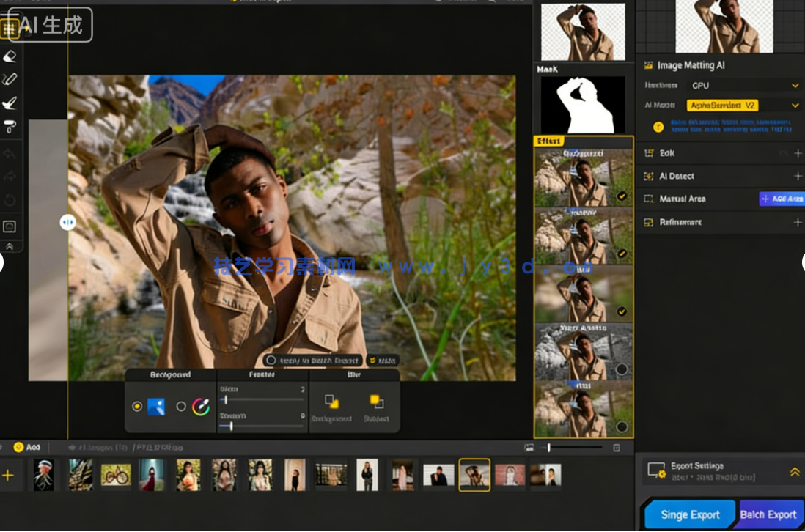
Task: Open the AI 生成 tool
Action: point(48,24)
